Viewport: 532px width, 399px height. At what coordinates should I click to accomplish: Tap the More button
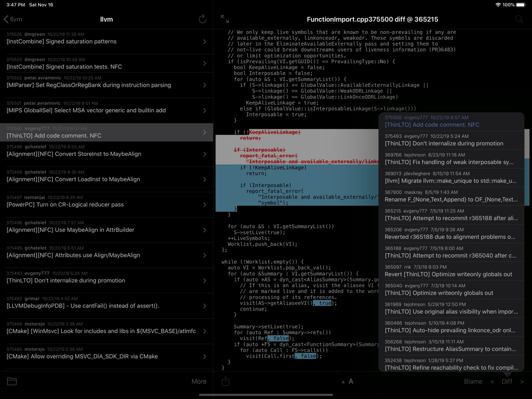[199, 381]
